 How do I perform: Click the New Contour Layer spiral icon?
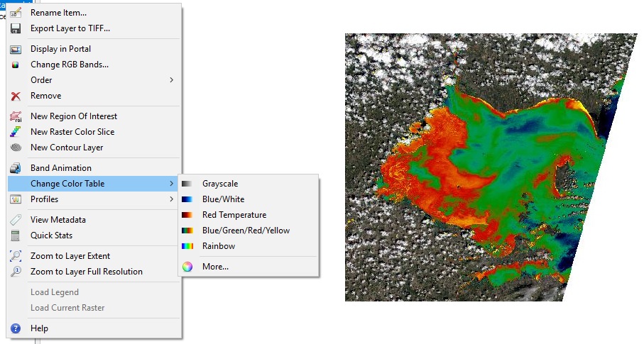(16, 148)
